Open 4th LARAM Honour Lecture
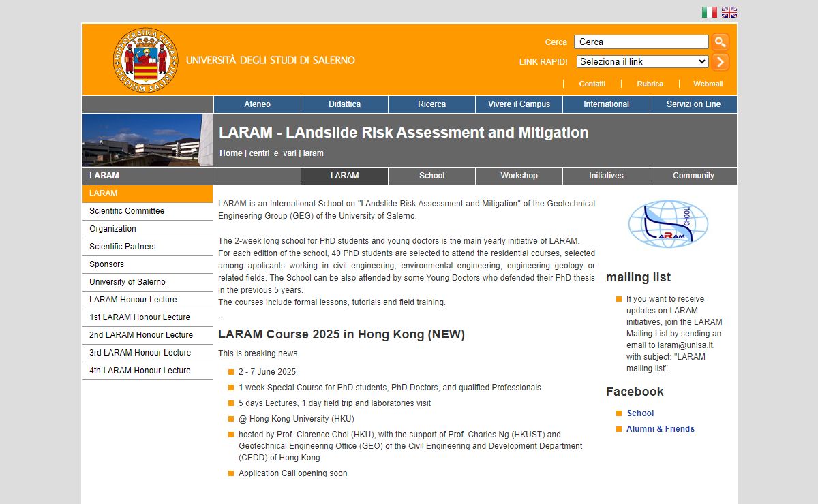Image resolution: width=818 pixels, height=504 pixels. (x=147, y=371)
